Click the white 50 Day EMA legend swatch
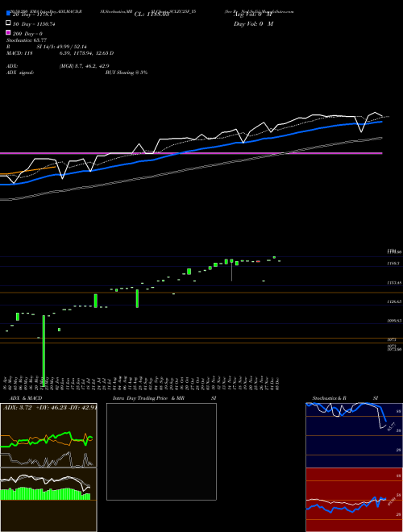Screen dimensions: 403x532 coord(9,23)
